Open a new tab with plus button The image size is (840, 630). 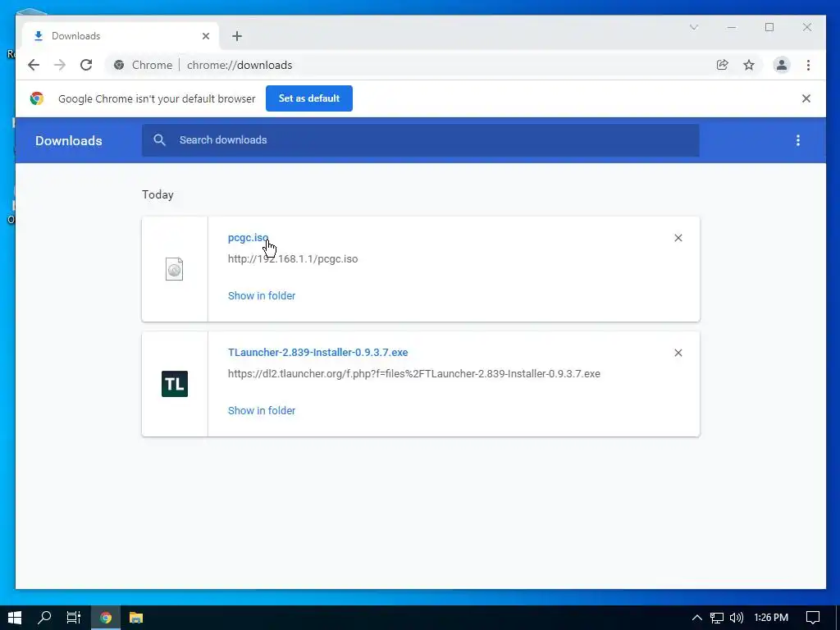pyautogui.click(x=237, y=36)
